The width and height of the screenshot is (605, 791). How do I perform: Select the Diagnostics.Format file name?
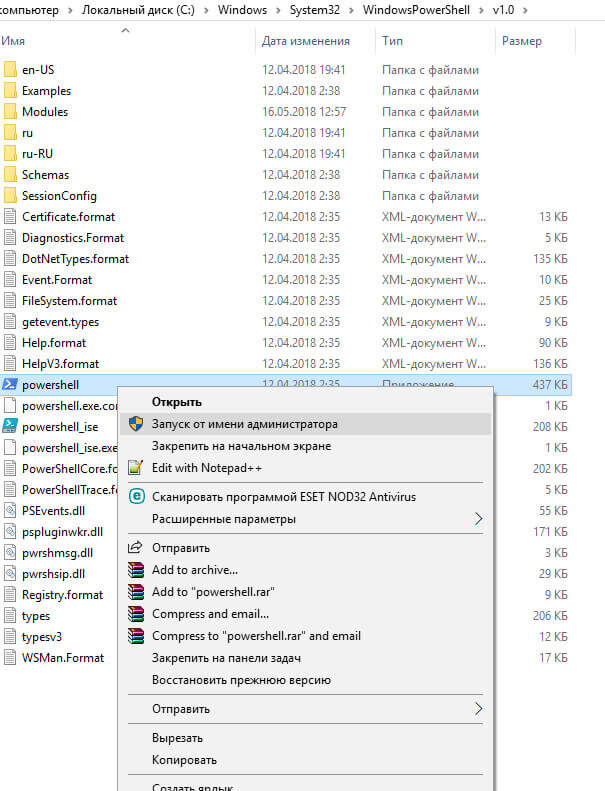click(73, 238)
